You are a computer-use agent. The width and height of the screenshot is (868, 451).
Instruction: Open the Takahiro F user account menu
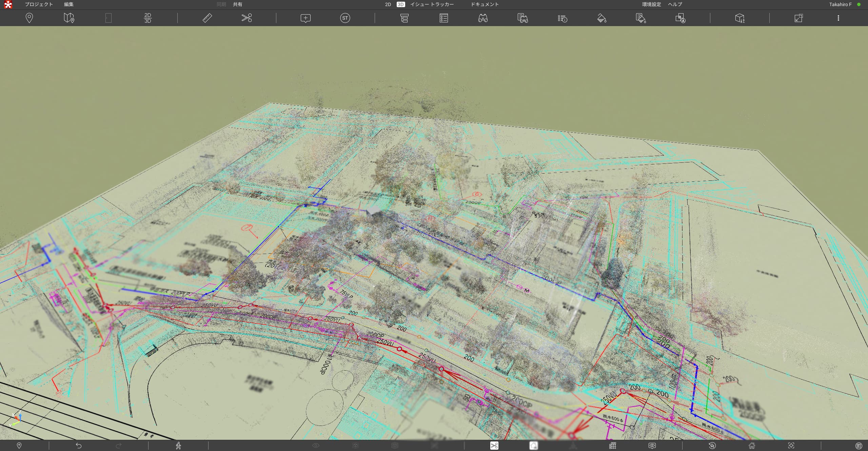tap(840, 4)
